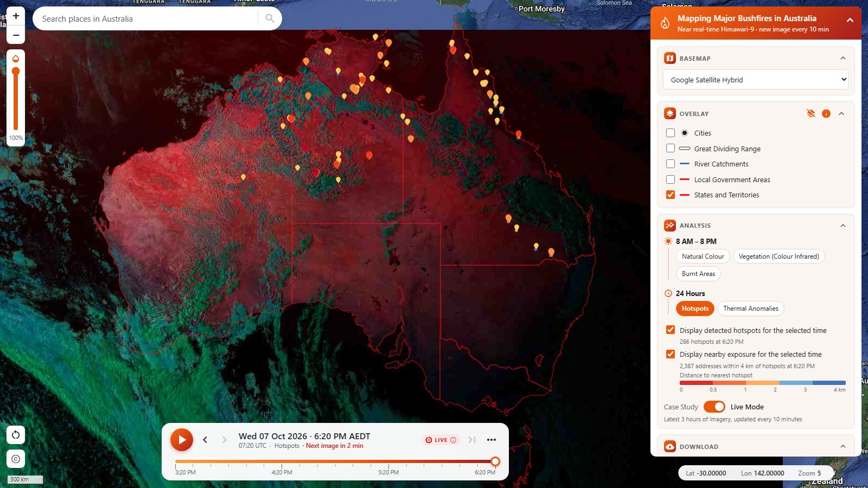Image resolution: width=868 pixels, height=488 pixels.
Task: Click the Overlay layers icon
Action: pyautogui.click(x=670, y=113)
